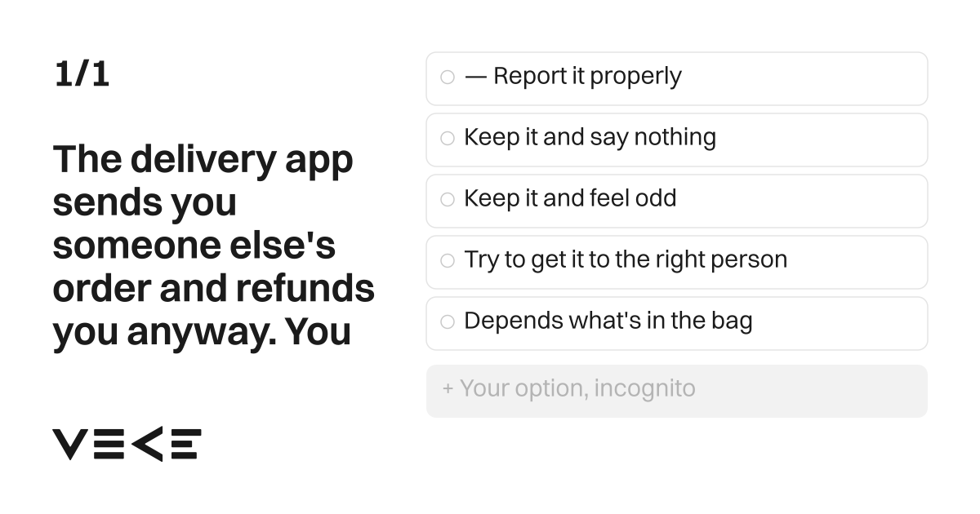The height and width of the screenshot is (514, 980).
Task: Select the 'Depends what's in the bag' answer text
Action: [608, 321]
